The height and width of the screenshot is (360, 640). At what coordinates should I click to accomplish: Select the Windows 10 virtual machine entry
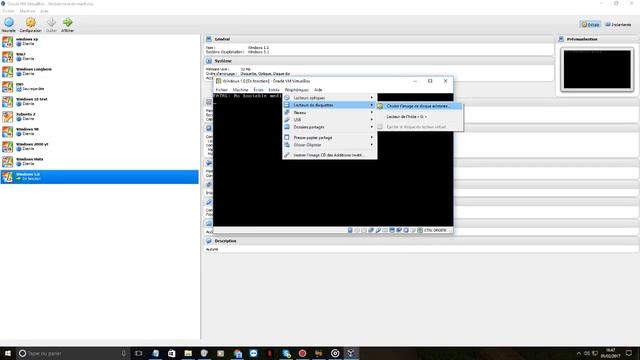click(100, 102)
